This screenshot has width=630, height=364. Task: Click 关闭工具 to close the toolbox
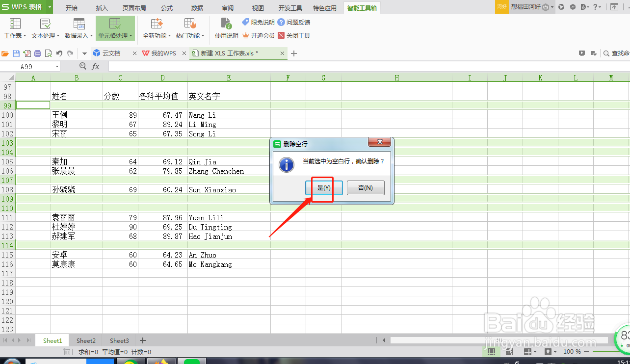click(294, 35)
